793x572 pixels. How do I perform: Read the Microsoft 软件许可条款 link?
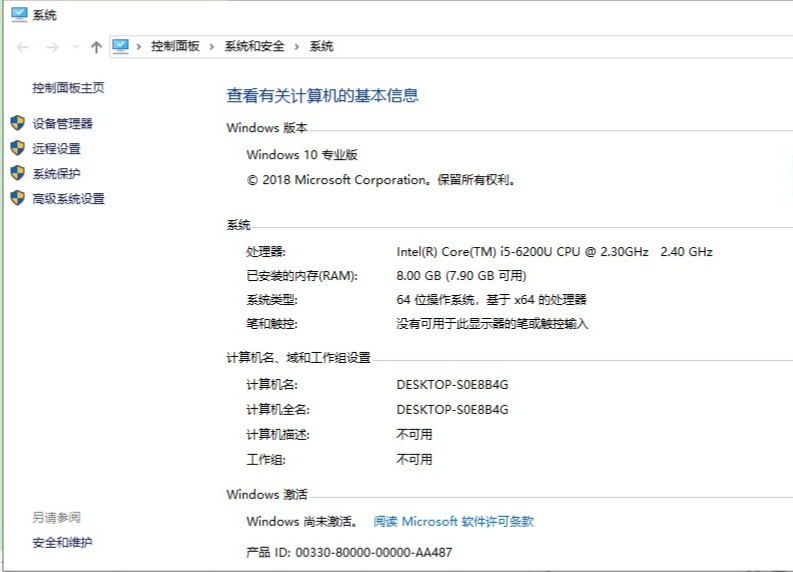453,521
